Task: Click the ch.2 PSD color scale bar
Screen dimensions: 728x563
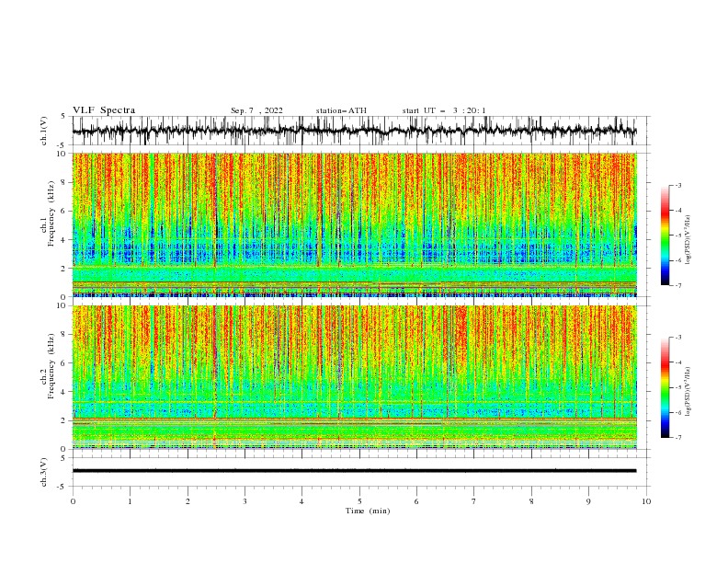Action: tap(665, 387)
